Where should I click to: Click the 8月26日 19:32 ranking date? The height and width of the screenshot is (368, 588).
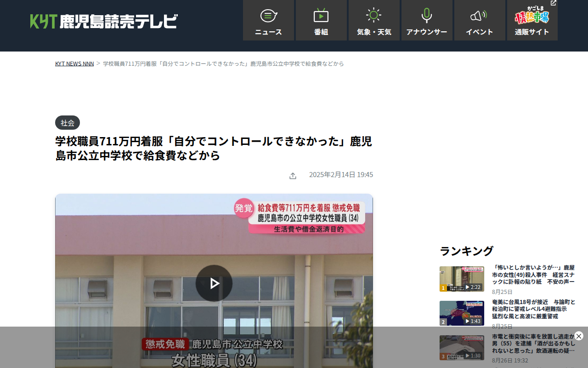(x=510, y=361)
